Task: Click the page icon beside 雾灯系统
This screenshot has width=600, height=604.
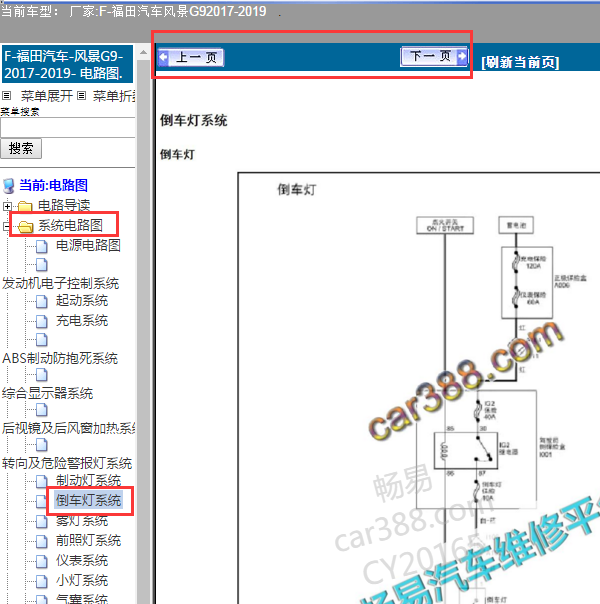Action: tap(42, 521)
